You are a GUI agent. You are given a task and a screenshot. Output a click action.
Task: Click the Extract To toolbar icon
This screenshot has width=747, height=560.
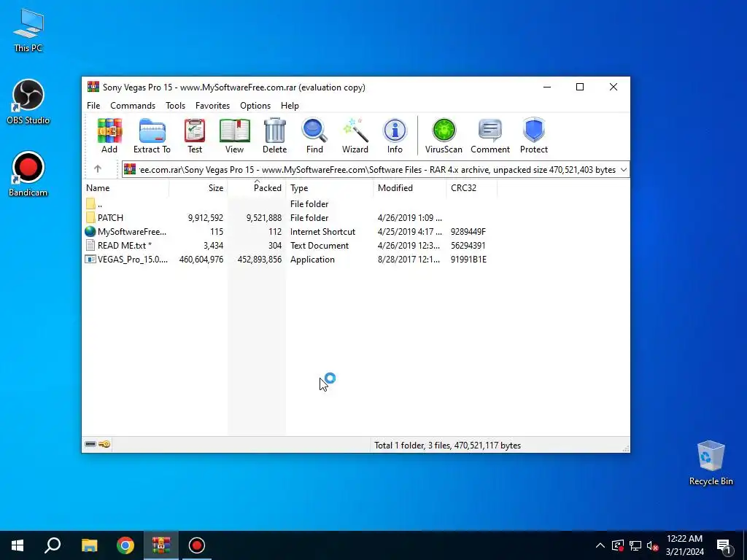[152, 136]
